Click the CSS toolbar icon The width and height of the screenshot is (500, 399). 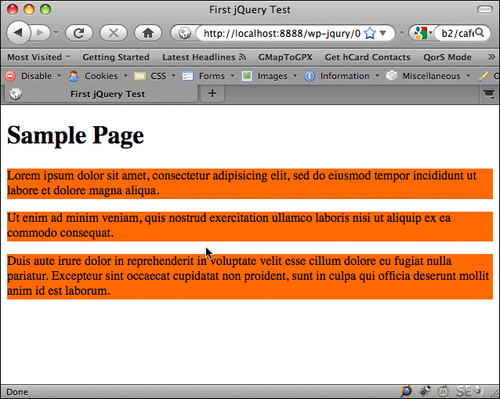(x=140, y=76)
